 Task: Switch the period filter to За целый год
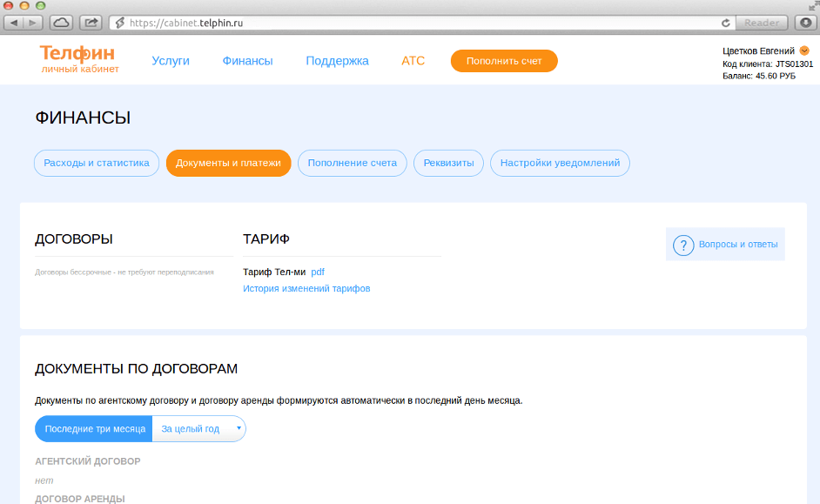pyautogui.click(x=191, y=428)
